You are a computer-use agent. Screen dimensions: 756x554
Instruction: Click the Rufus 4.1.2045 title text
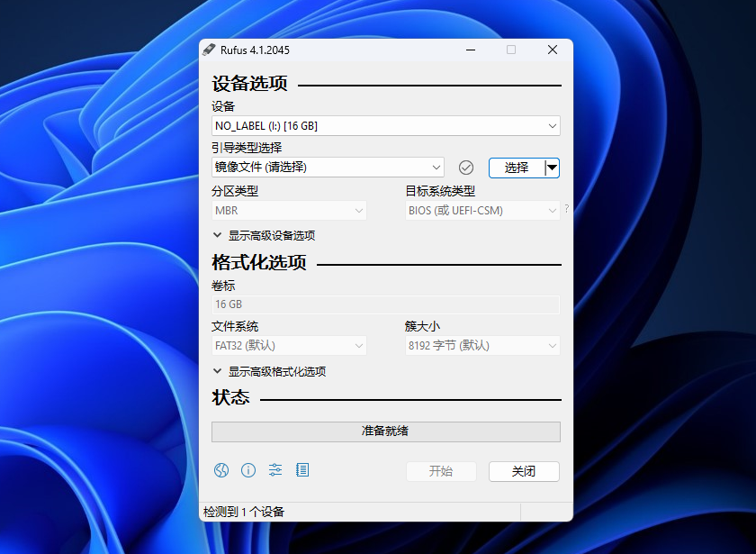(x=255, y=50)
